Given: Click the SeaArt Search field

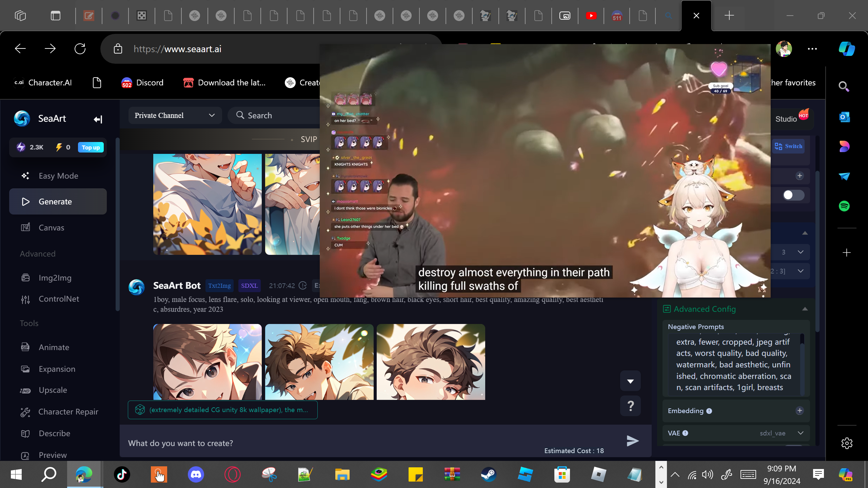Looking at the screenshot, I should tap(275, 116).
